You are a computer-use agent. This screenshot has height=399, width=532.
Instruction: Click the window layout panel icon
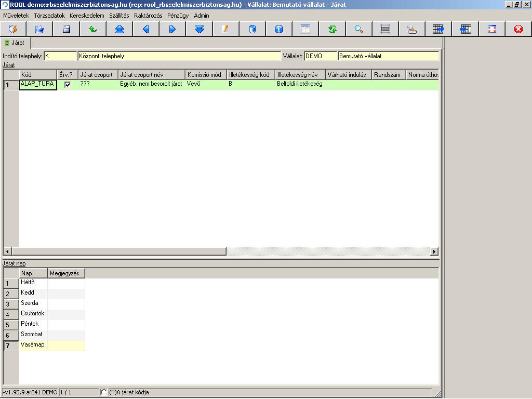[x=305, y=29]
